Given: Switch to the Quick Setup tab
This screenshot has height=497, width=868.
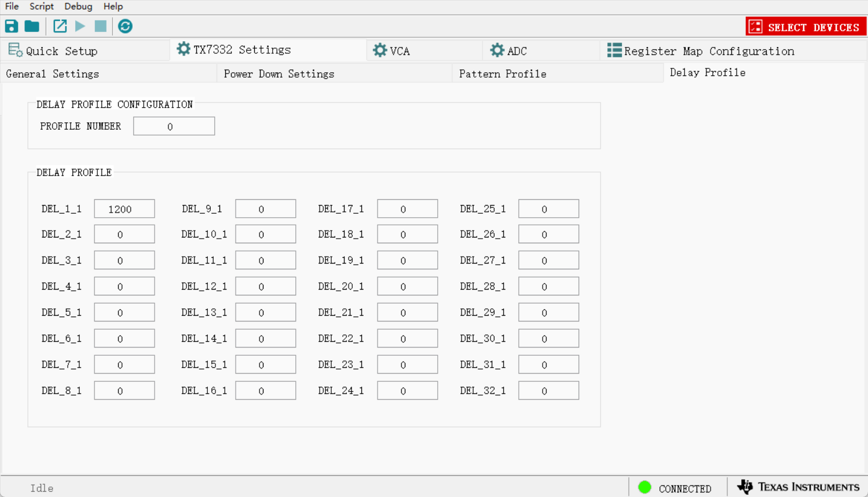Looking at the screenshot, I should click(85, 51).
